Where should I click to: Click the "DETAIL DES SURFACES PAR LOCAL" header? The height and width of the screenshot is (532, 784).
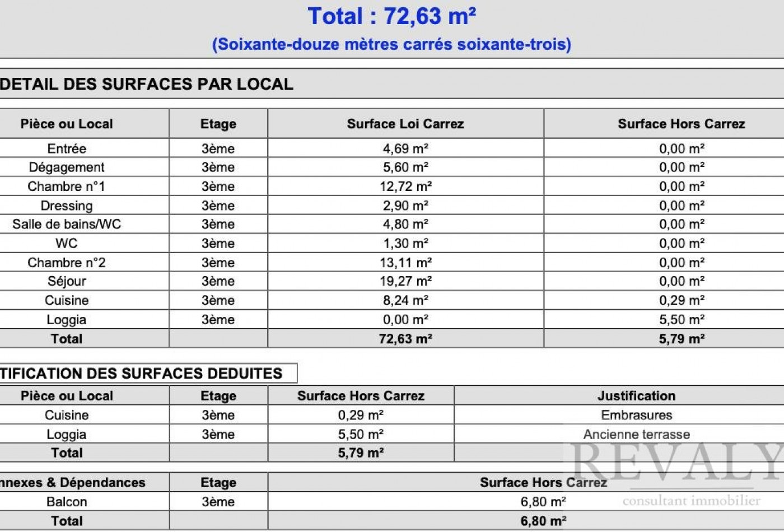point(147,84)
